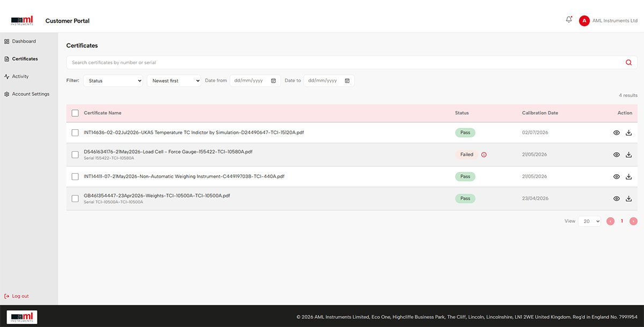Viewport: 644px width, 327px height.
Task: Click Log out in the sidebar
Action: point(17,296)
